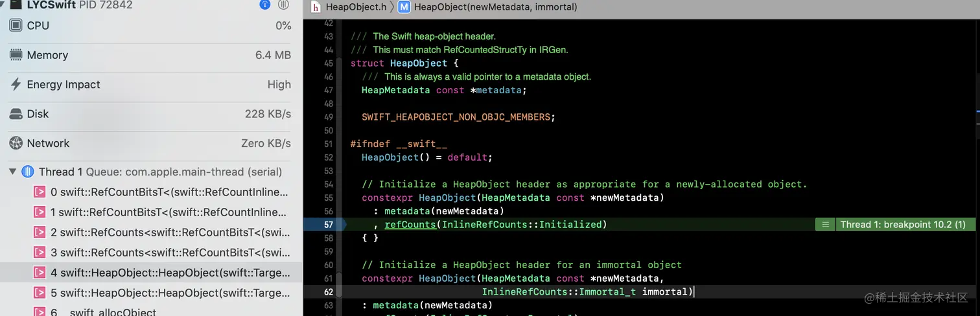The image size is (980, 316).
Task: Click the 6.4 MB memory value
Action: point(273,55)
